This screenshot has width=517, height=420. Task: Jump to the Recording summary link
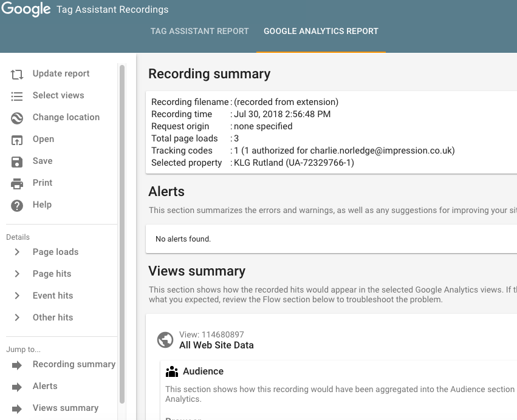[x=74, y=364]
